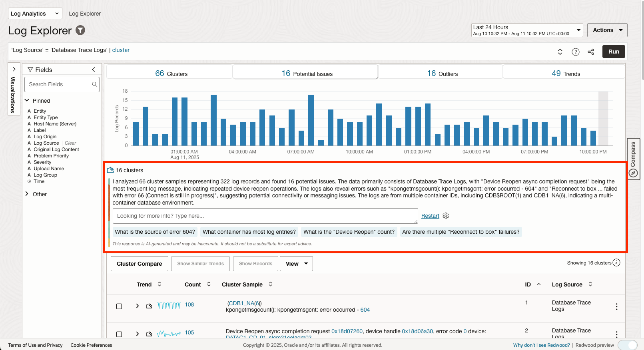The height and width of the screenshot is (350, 644).
Task: Click the 108 count link
Action: [x=189, y=304]
